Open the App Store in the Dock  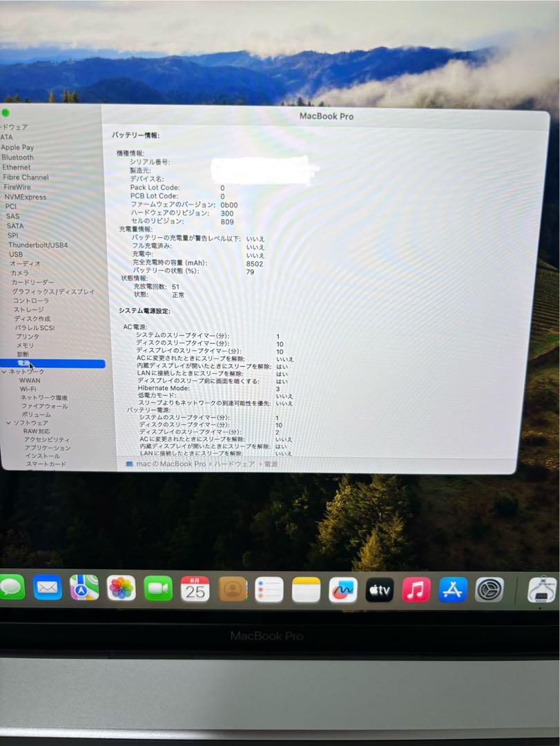pos(452,591)
